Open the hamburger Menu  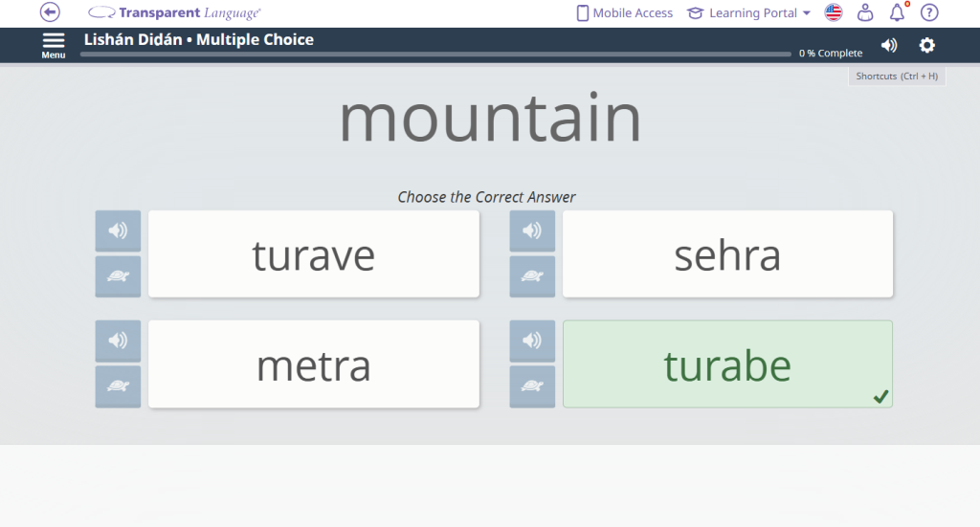(54, 44)
